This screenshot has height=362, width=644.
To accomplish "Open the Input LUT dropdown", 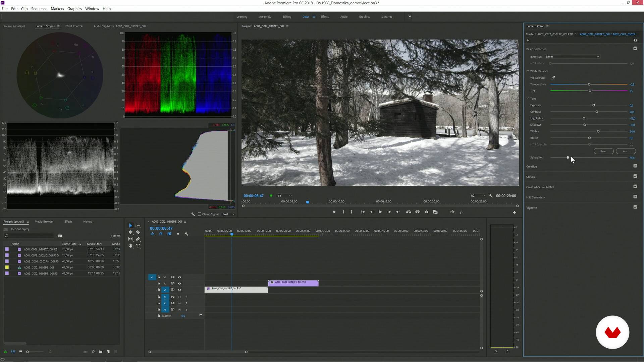I will tap(572, 57).
